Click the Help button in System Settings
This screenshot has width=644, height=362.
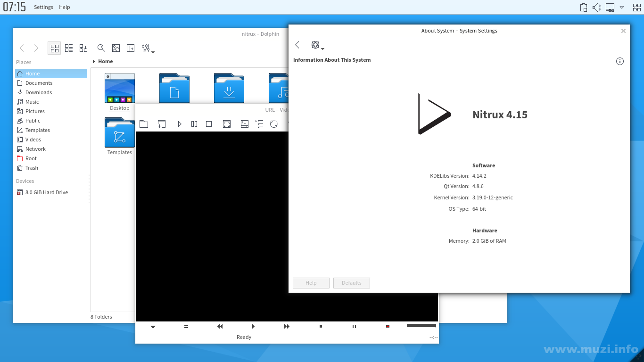[311, 283]
